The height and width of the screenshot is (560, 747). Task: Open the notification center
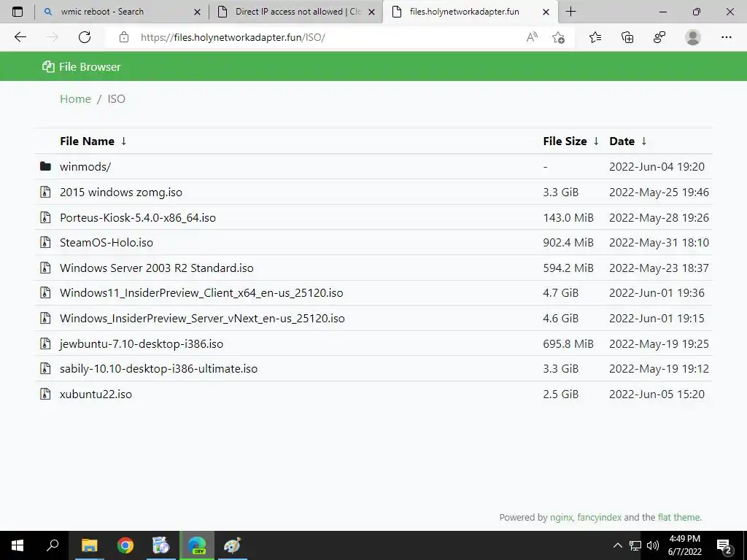click(724, 545)
